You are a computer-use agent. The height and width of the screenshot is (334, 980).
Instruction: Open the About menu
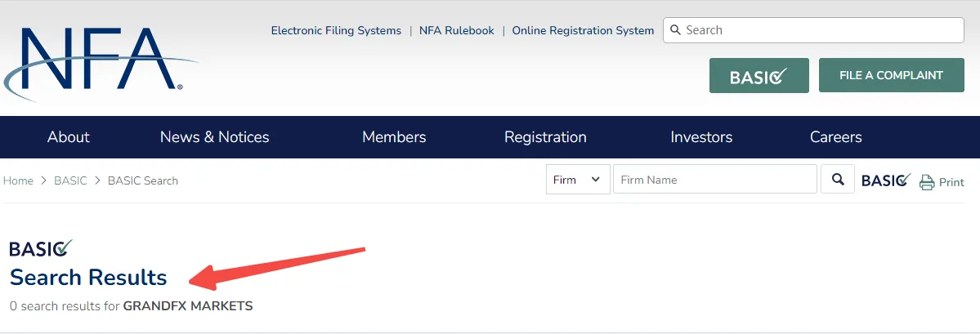69,136
